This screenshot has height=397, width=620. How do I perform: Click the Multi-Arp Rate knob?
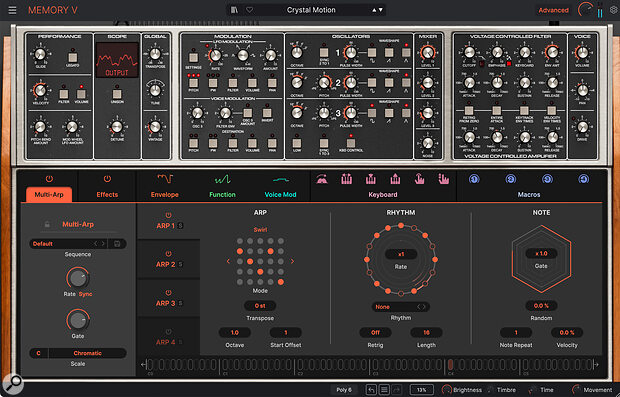pos(78,278)
